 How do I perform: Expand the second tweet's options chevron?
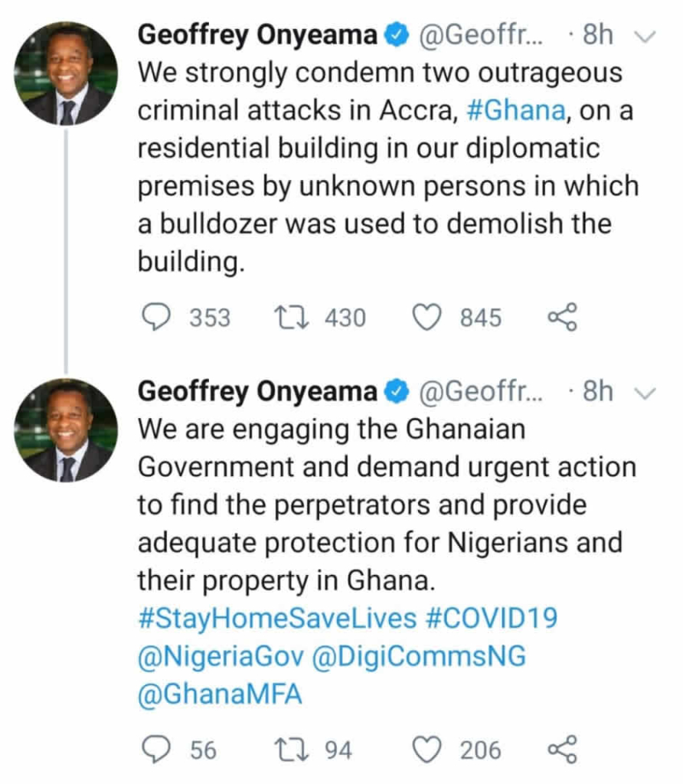647,392
